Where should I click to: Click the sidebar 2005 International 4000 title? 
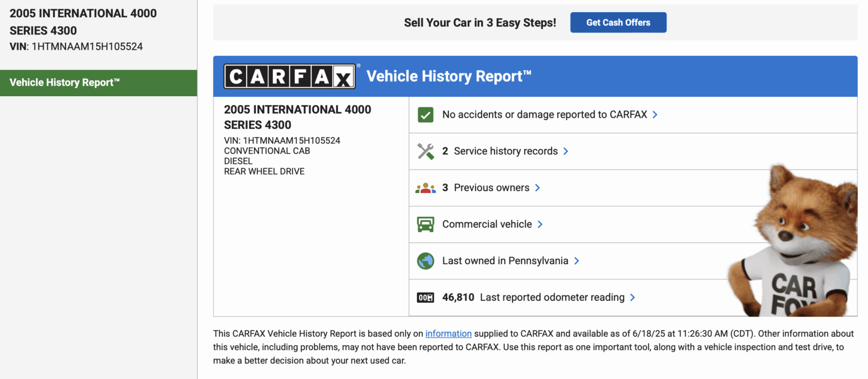pos(83,22)
